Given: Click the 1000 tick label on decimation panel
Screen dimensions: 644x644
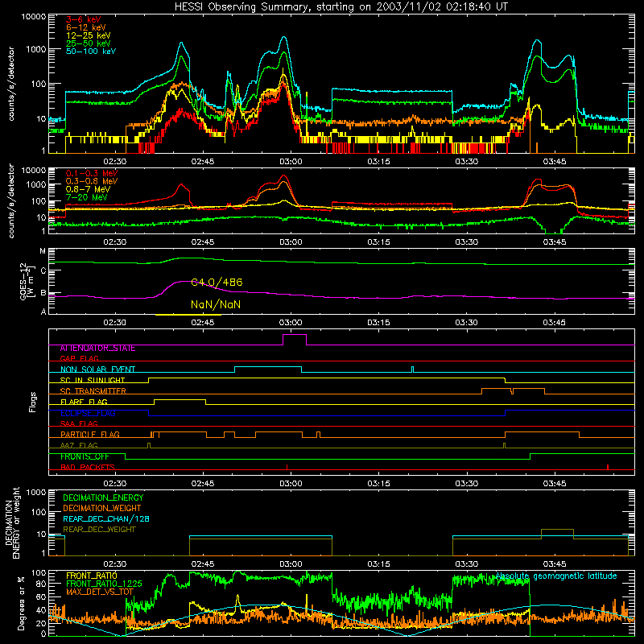Looking at the screenshot, I should [x=36, y=492].
